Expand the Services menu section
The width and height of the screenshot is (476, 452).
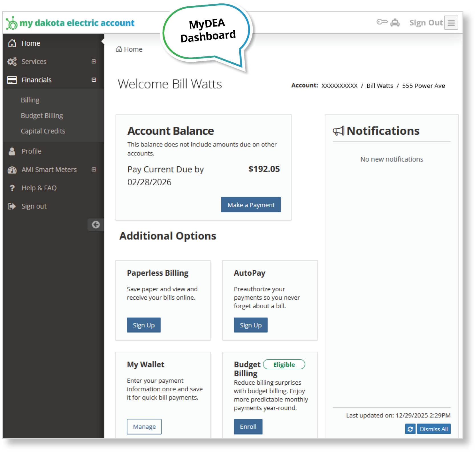click(94, 62)
